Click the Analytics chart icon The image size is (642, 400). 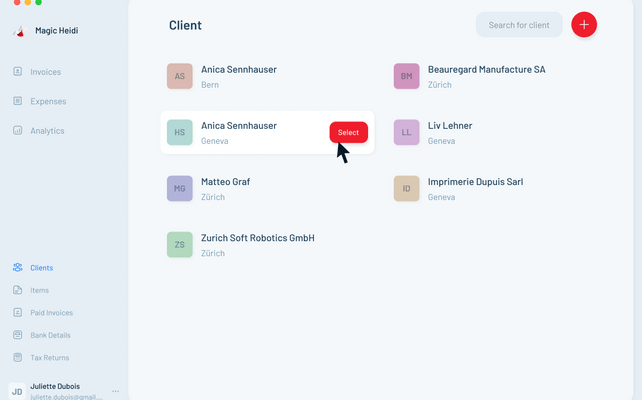18,130
